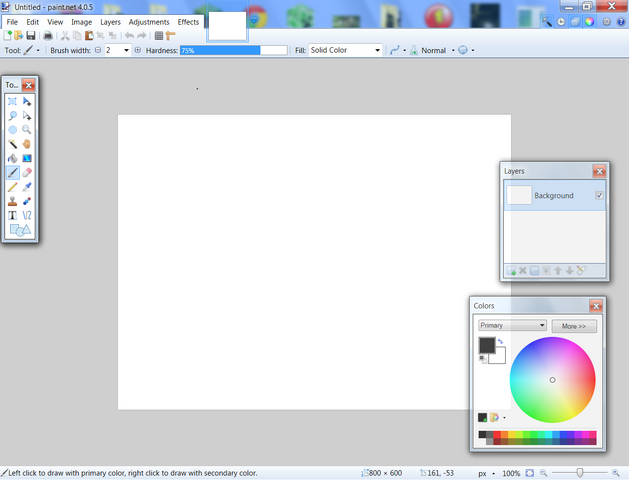Screen dimensions: 629x480
Task: Select the Recolor tool
Action: click(x=27, y=201)
